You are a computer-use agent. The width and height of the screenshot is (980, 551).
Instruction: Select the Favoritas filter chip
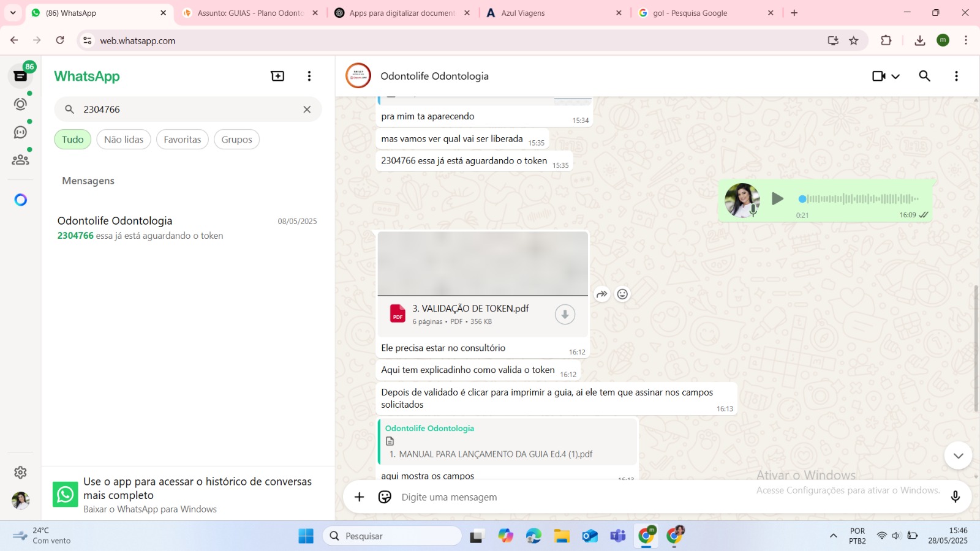[x=183, y=140]
